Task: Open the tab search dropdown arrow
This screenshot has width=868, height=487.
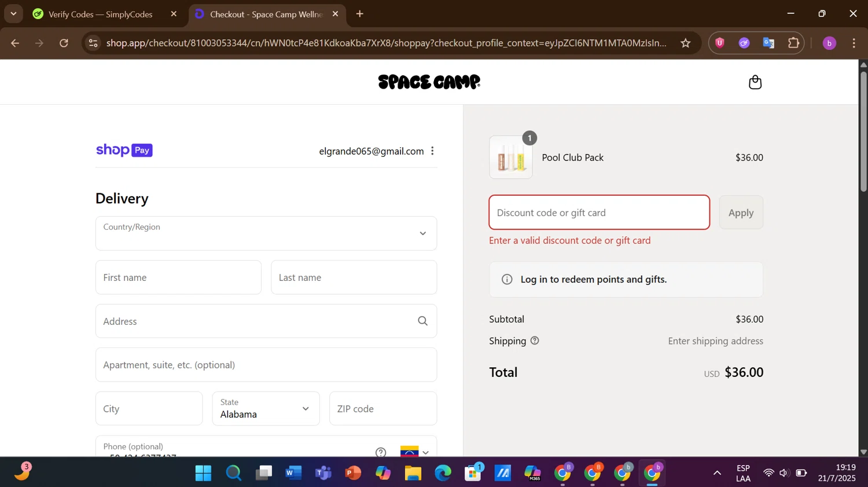Action: coord(13,14)
